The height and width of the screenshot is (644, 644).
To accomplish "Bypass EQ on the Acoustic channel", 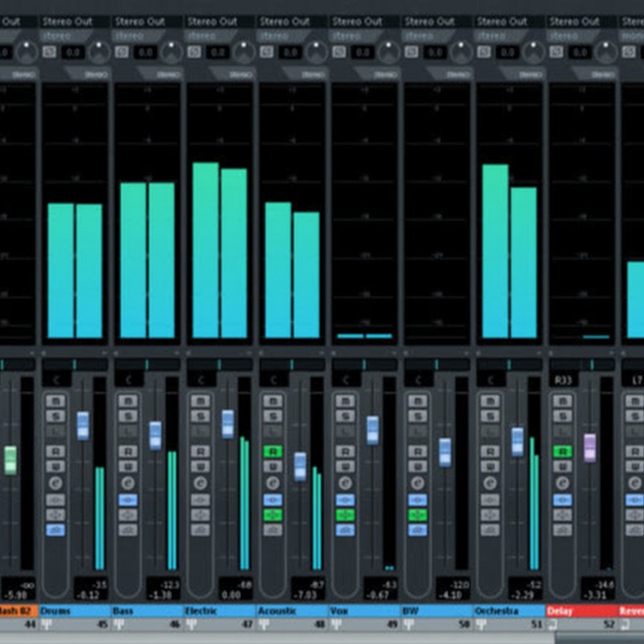I will pyautogui.click(x=273, y=514).
